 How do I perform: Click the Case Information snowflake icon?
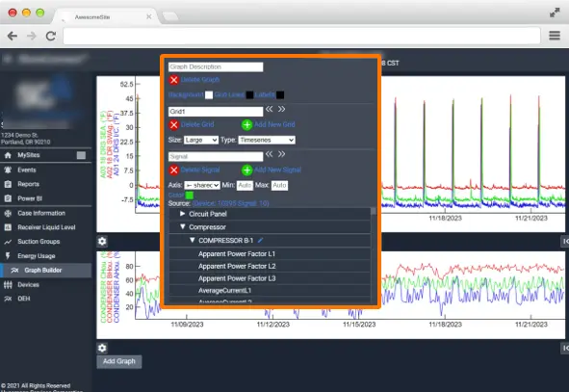[8, 213]
